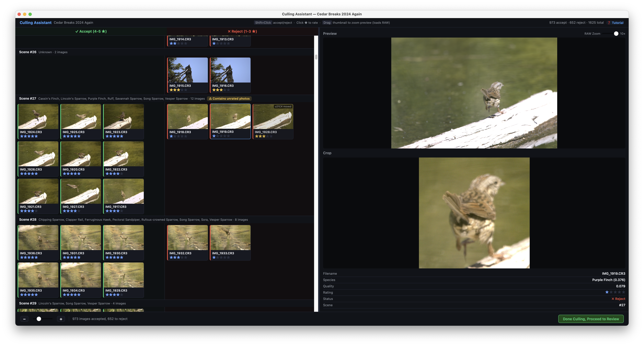Click the plus button to enlarge thumbnails

pos(61,319)
